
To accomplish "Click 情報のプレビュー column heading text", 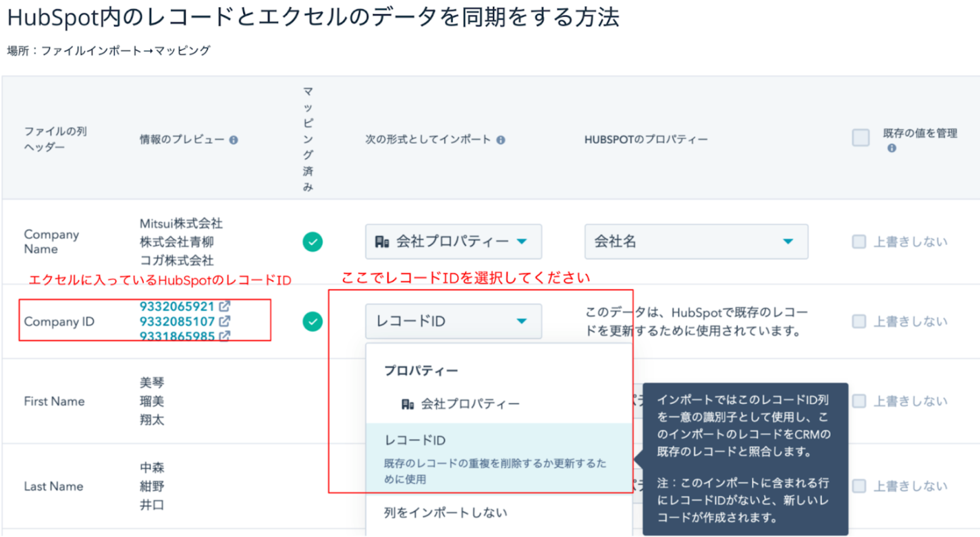I will pyautogui.click(x=182, y=140).
